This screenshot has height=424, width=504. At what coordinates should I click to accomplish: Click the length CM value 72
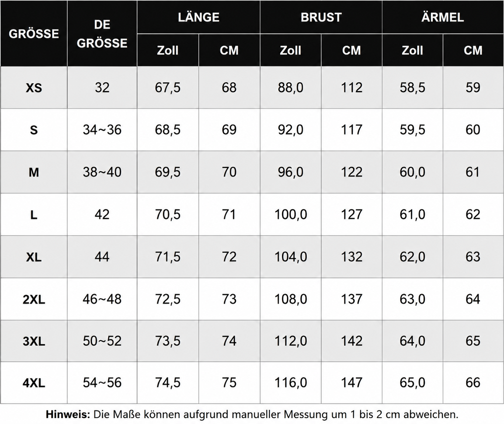click(x=229, y=257)
